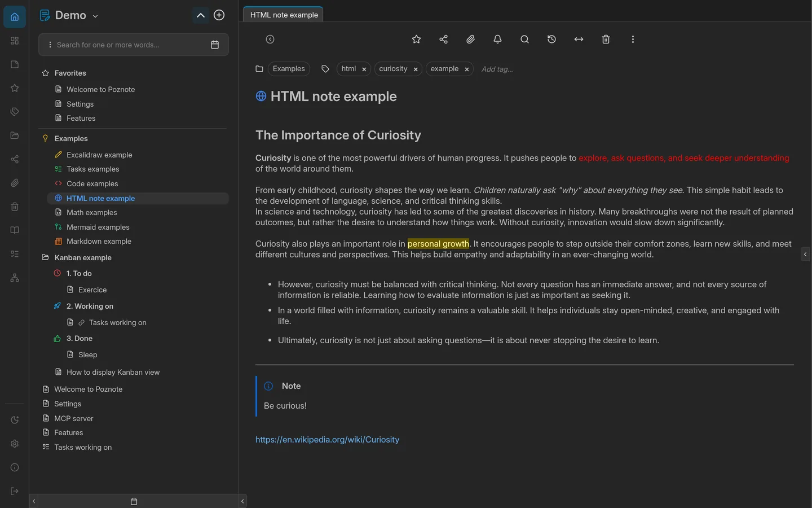This screenshot has width=812, height=508.
Task: Open the trash view from the left rail
Action: pyautogui.click(x=15, y=207)
